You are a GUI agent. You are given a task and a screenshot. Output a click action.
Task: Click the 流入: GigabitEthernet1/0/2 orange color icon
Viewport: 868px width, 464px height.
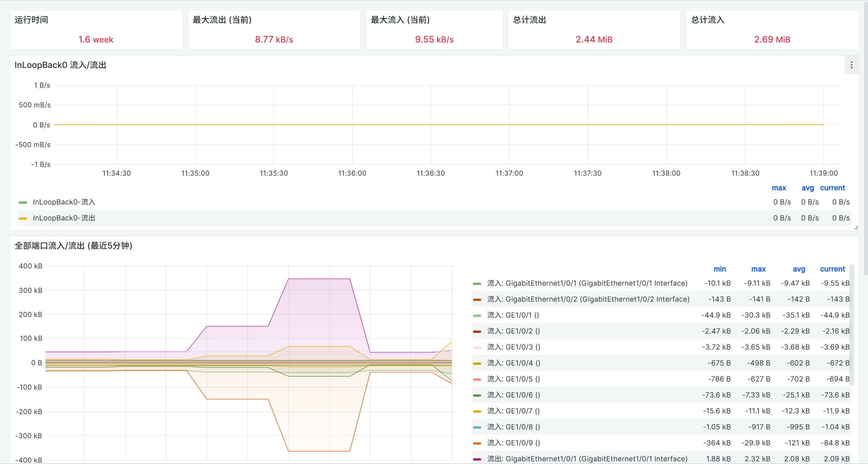(477, 300)
